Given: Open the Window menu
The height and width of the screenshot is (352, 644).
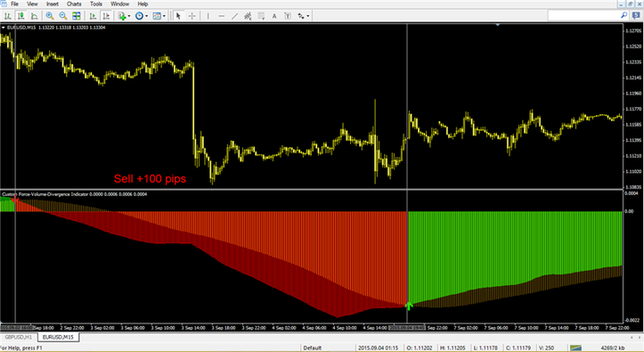Looking at the screenshot, I should (x=120, y=4).
